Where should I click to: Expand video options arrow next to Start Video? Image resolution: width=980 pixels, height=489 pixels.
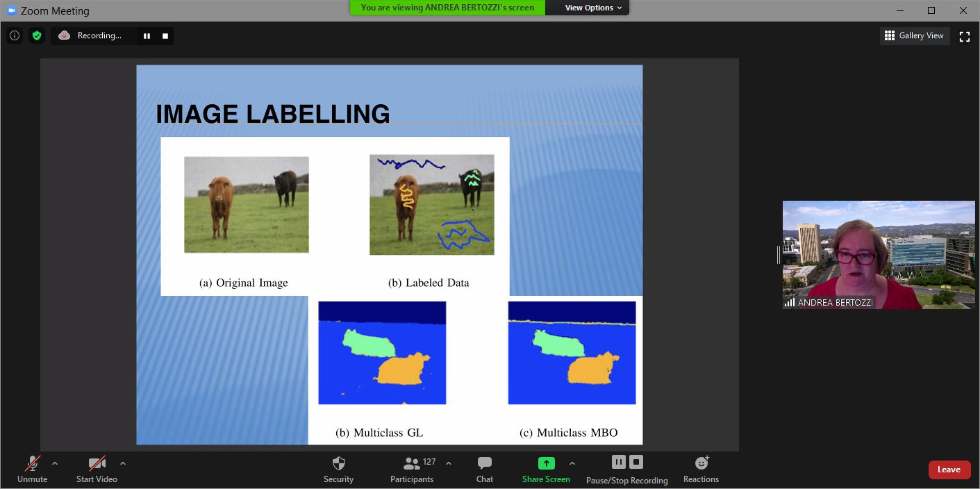point(123,463)
